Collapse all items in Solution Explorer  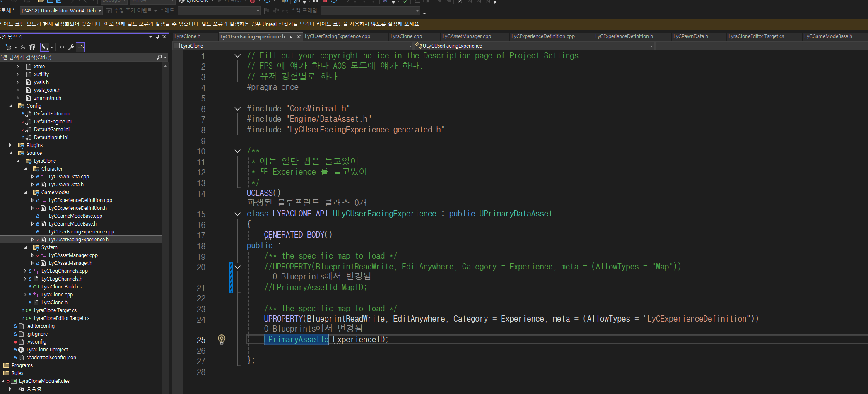(23, 47)
